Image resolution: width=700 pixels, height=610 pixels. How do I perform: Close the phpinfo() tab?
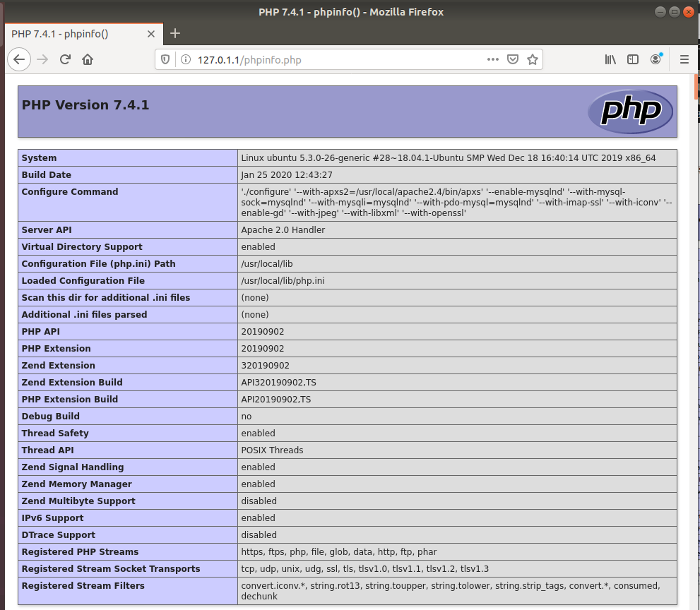[x=151, y=34]
